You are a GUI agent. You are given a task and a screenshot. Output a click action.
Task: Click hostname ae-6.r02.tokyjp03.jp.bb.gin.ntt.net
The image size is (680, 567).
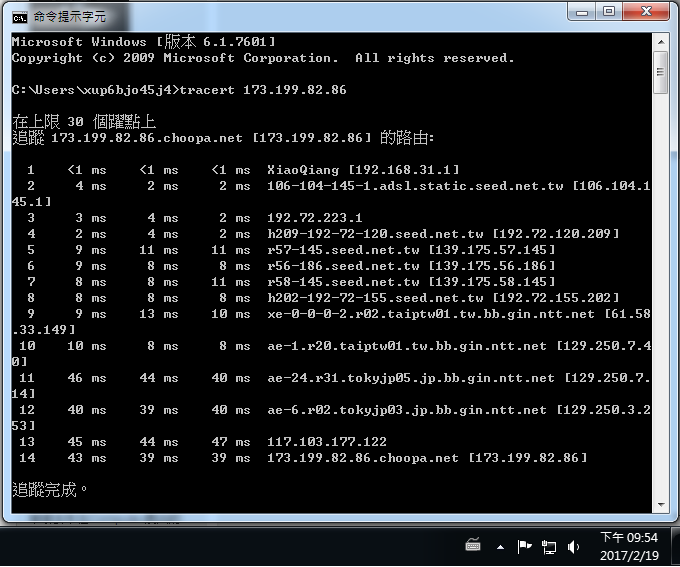click(x=407, y=410)
